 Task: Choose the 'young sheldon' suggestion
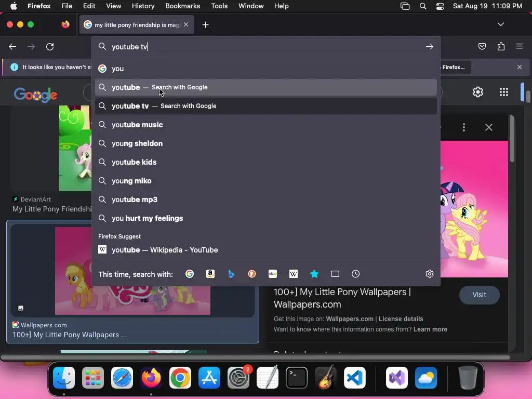click(x=266, y=143)
